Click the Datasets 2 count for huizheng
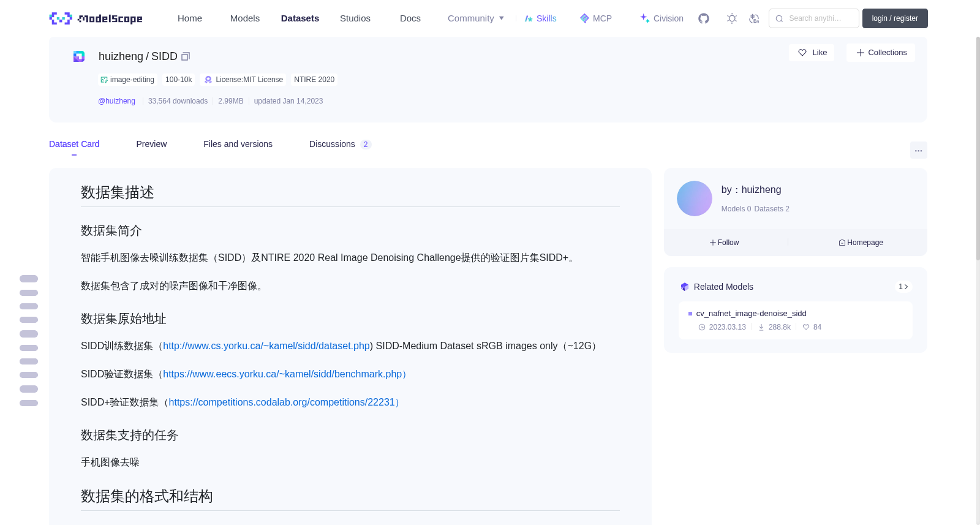Image resolution: width=980 pixels, height=525 pixels. [x=772, y=209]
